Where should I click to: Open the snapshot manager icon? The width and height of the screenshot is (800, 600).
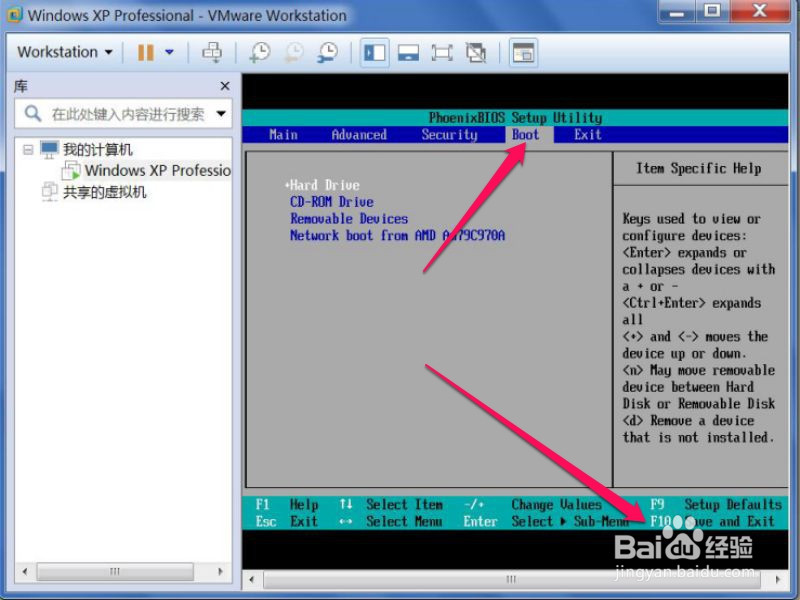tap(328, 52)
